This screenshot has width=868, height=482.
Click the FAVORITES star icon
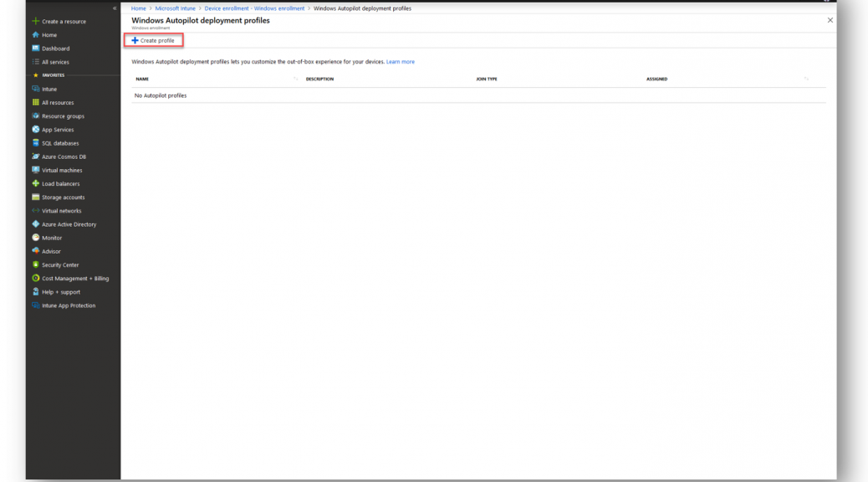pyautogui.click(x=36, y=75)
